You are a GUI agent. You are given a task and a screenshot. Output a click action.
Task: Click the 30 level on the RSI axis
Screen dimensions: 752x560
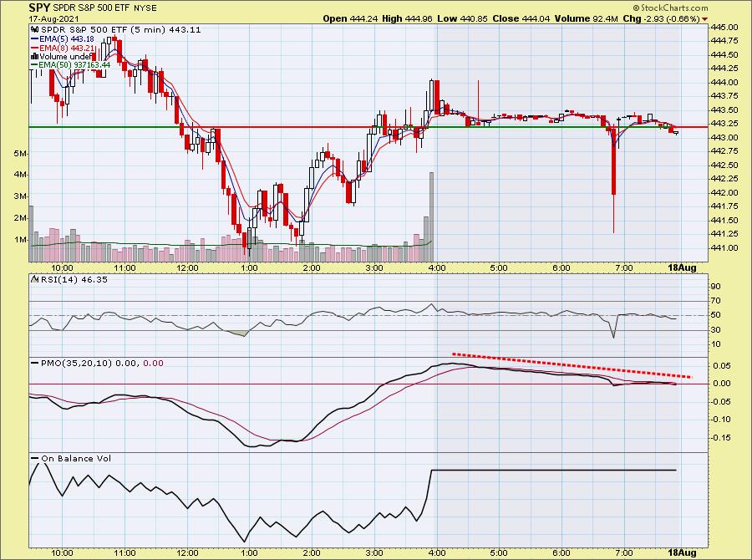tap(716, 329)
